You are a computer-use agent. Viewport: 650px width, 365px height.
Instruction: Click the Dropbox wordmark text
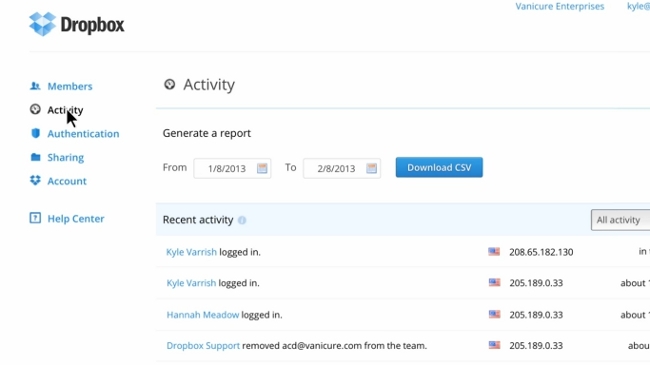[x=92, y=25]
